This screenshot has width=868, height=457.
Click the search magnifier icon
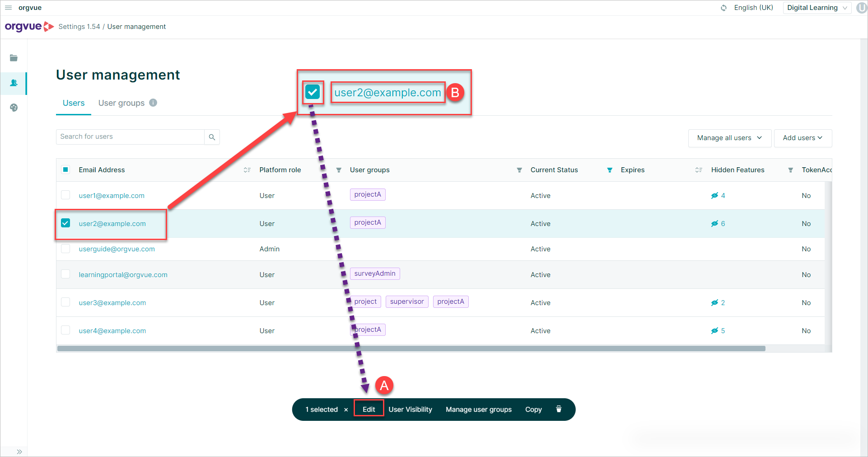[212, 137]
